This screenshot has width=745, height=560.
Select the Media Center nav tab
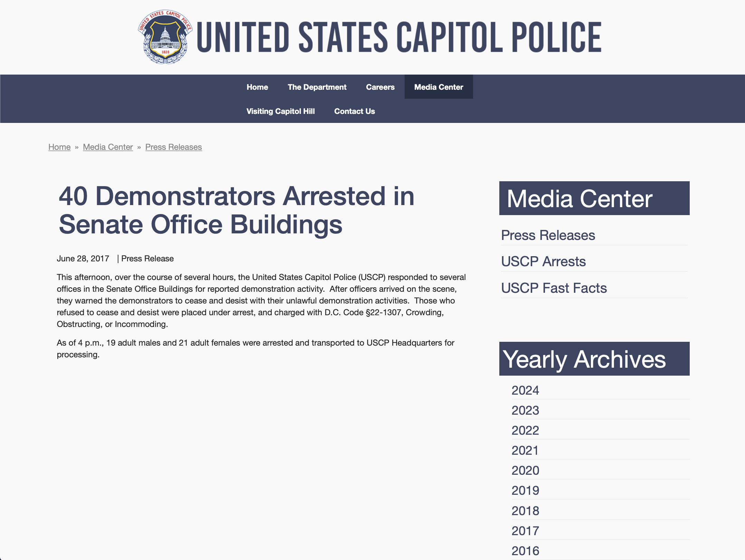(438, 87)
